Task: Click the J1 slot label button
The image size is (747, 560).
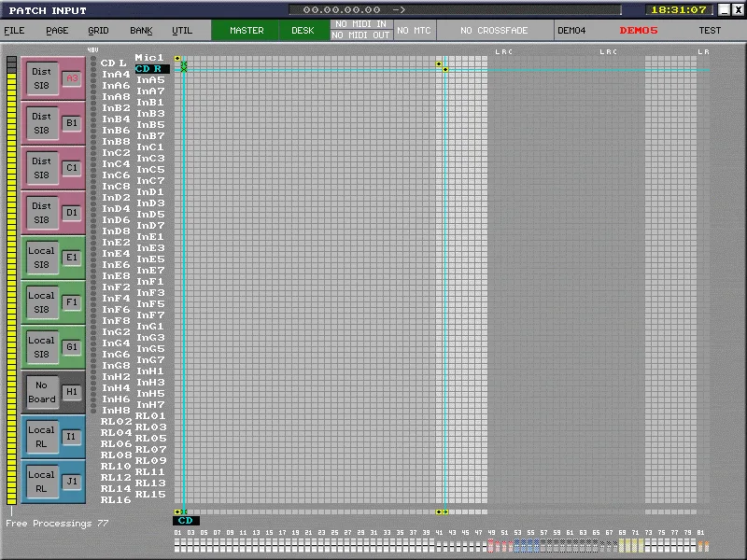Action: pos(72,482)
